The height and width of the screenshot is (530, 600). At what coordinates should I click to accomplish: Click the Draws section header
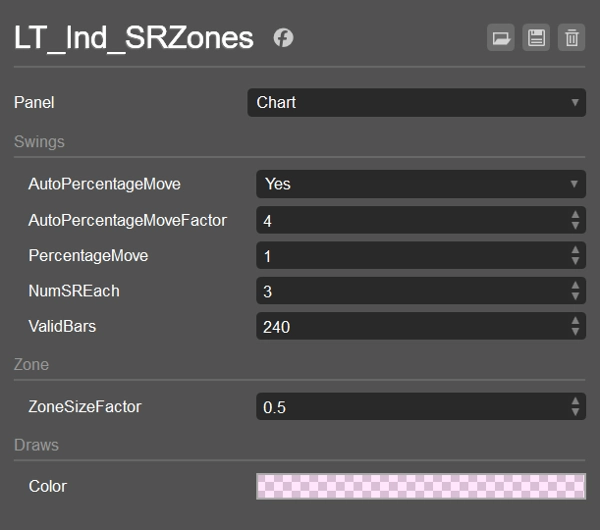coord(36,445)
